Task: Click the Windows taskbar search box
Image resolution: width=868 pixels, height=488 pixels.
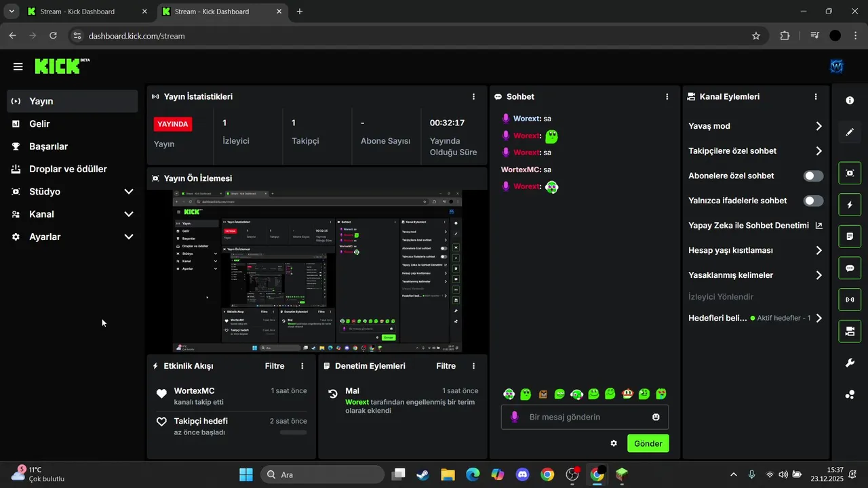Action: click(x=322, y=474)
